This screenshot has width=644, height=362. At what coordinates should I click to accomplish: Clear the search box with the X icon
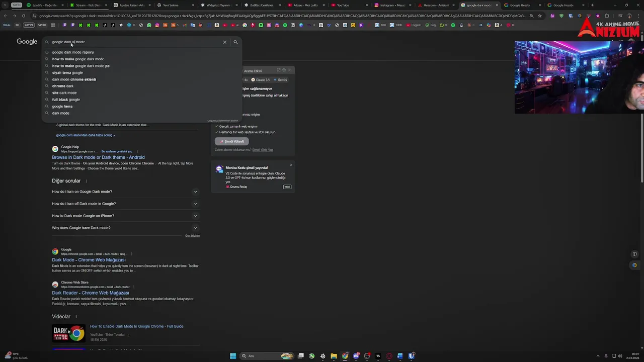(225, 42)
